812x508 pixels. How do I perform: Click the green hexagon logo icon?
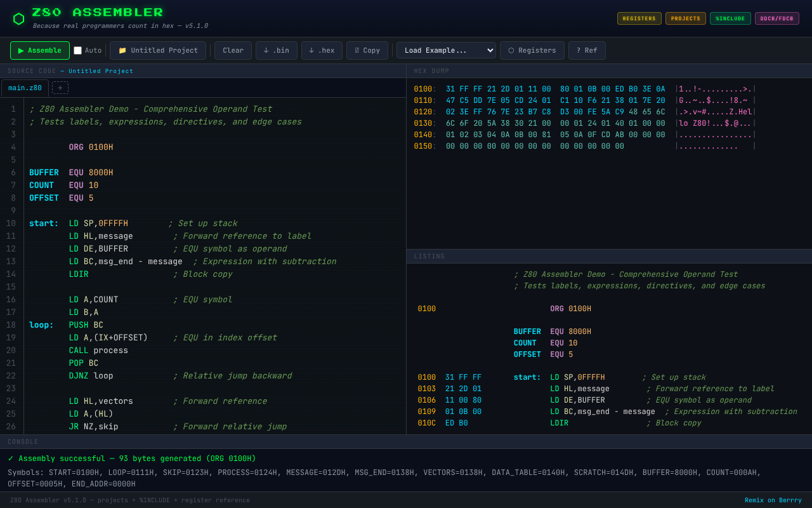18,19
